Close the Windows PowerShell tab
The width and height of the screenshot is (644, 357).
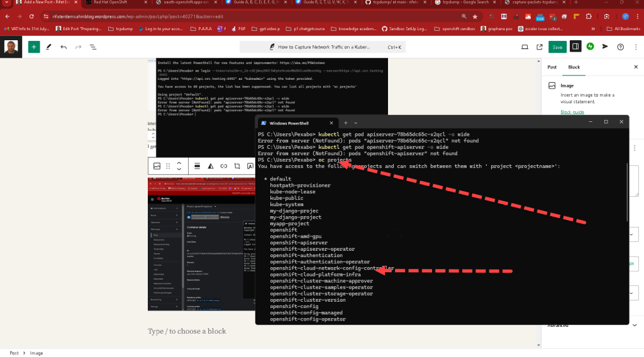point(331,123)
